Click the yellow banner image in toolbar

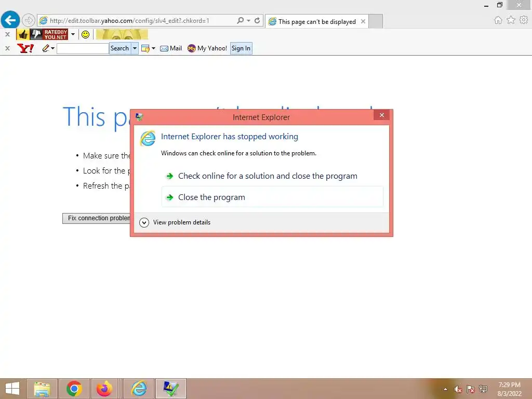pyautogui.click(x=122, y=34)
